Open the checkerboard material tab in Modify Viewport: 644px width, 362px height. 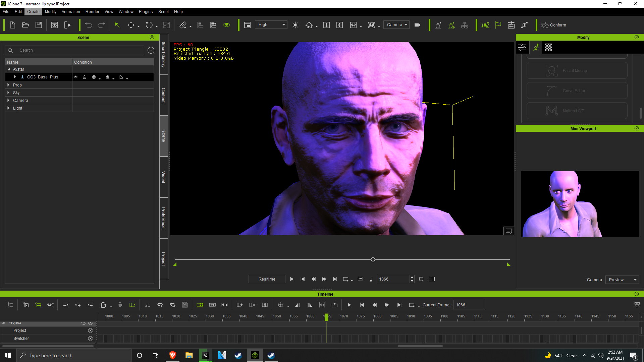point(548,48)
